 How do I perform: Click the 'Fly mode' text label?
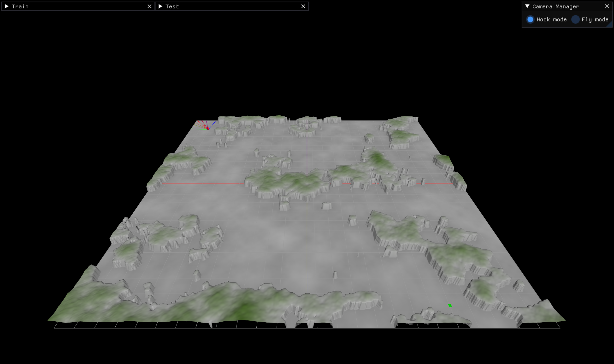tap(595, 19)
